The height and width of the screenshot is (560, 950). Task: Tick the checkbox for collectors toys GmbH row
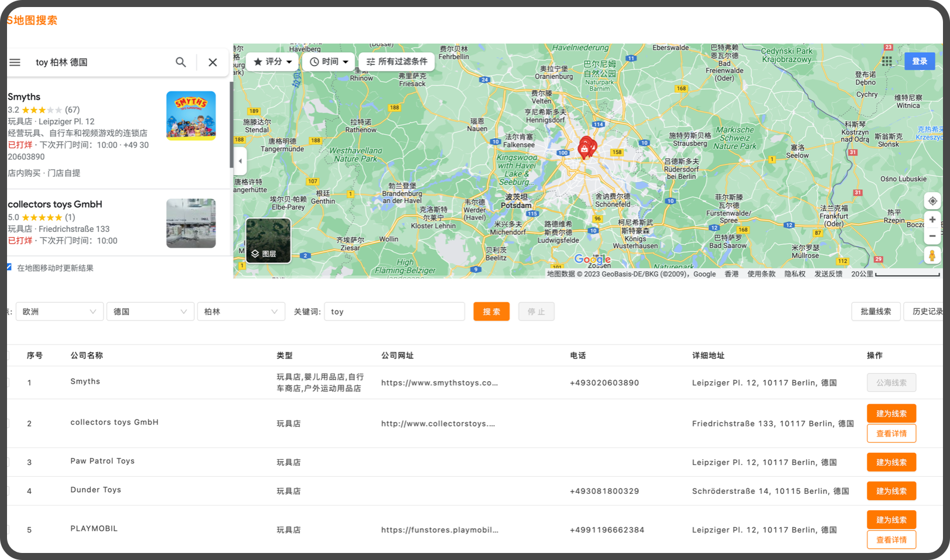8,424
